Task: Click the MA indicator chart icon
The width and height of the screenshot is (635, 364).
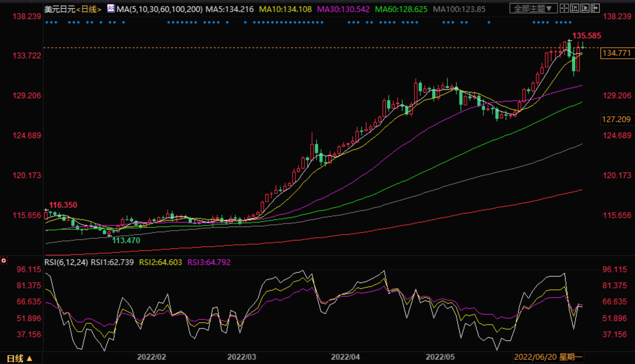Action: [x=111, y=9]
